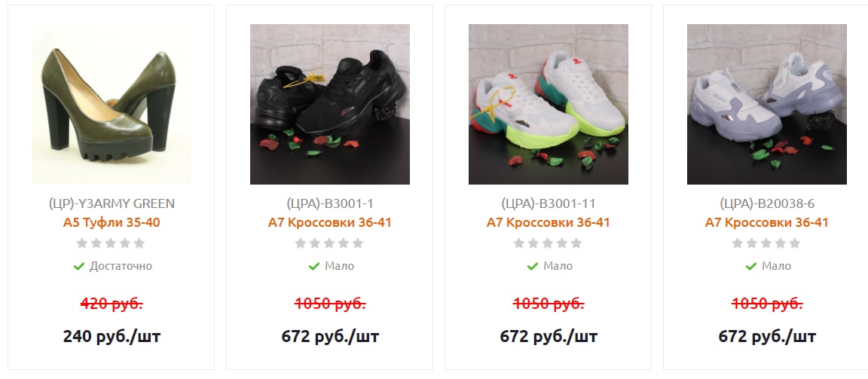Image resolution: width=868 pixels, height=379 pixels.
Task: Rate B20038-6 sneakers five stars
Action: [x=795, y=243]
